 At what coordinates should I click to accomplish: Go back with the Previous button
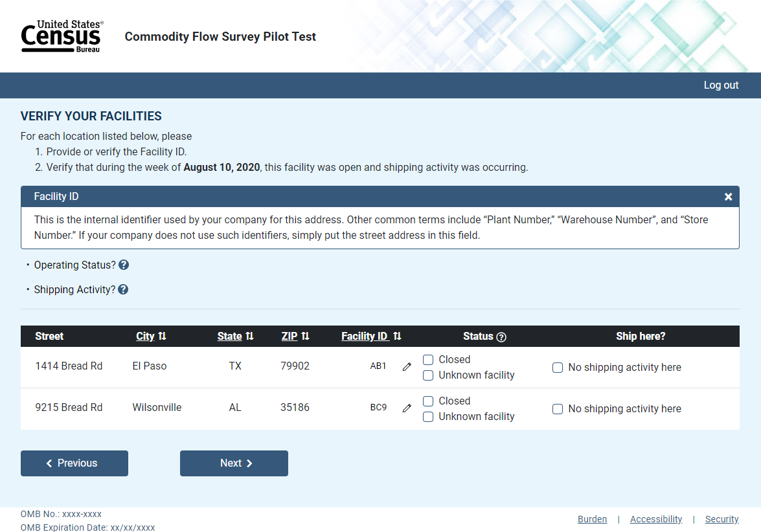coord(74,463)
